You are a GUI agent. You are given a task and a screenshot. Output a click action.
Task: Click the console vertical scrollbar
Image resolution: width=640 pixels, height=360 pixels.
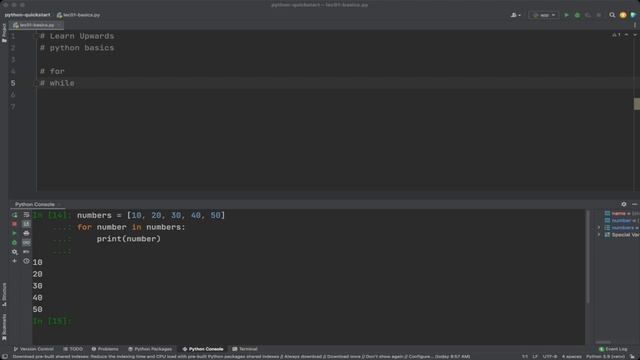[588, 257]
